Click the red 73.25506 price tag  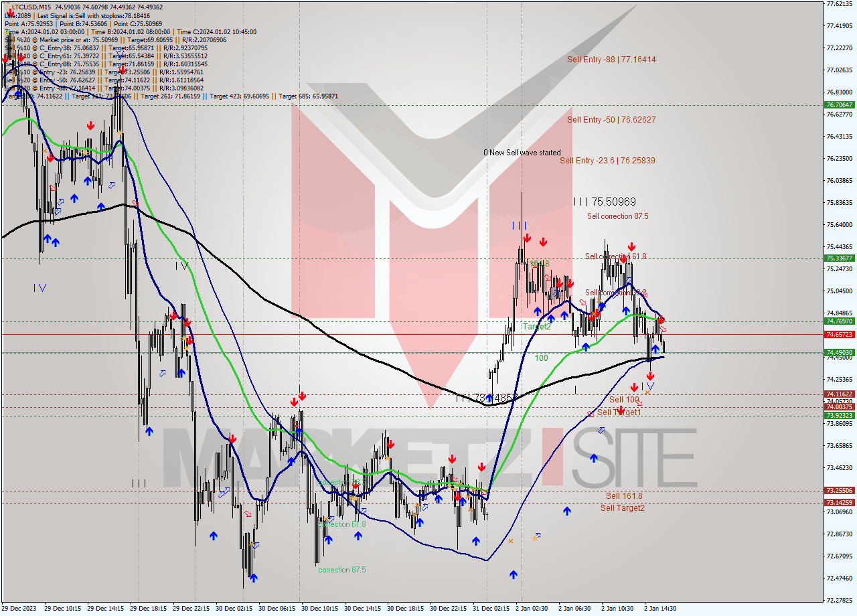click(839, 491)
